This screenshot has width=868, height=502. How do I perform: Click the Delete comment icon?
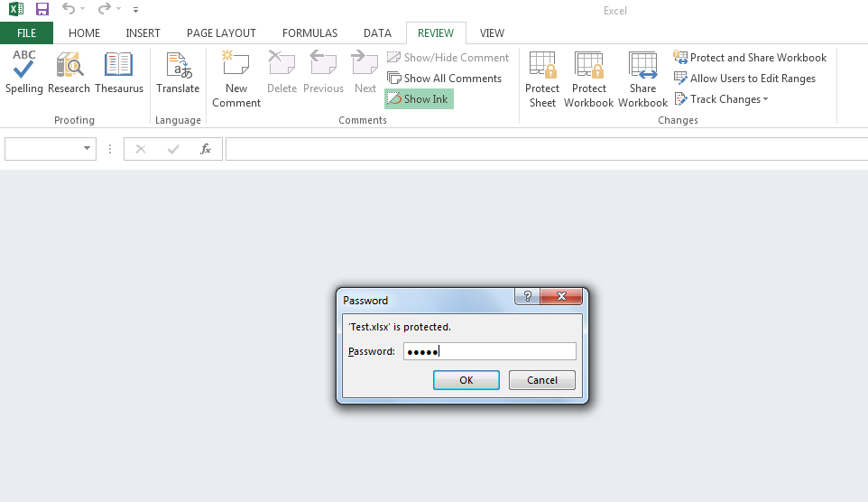point(282,72)
